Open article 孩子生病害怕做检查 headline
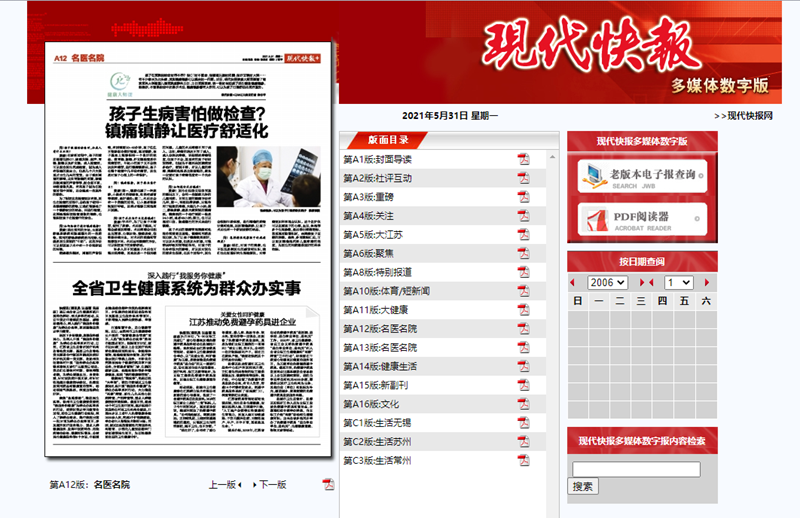The height and width of the screenshot is (518, 800). pos(187,122)
